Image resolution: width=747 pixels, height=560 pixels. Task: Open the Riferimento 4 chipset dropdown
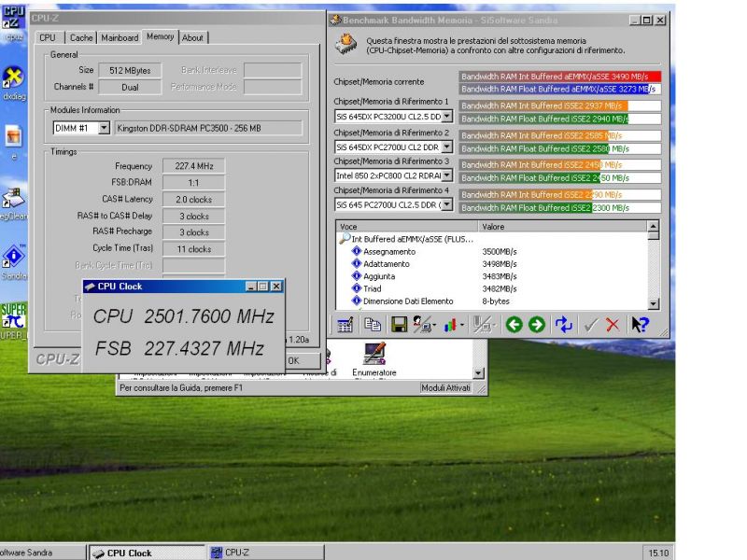tap(447, 204)
